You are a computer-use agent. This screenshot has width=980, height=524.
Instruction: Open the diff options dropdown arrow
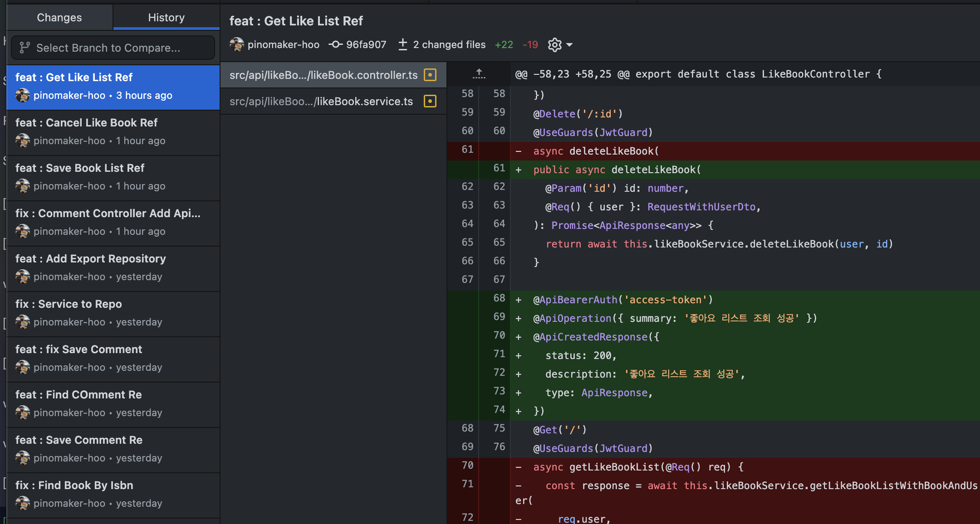pyautogui.click(x=570, y=45)
